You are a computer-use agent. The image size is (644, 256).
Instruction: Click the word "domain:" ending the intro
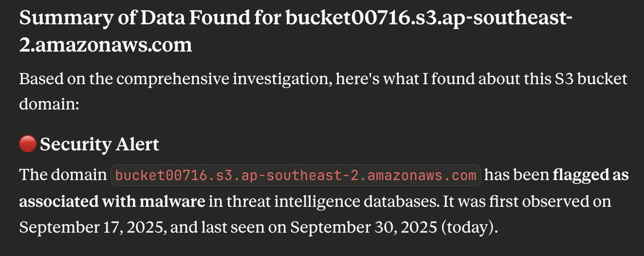49,104
